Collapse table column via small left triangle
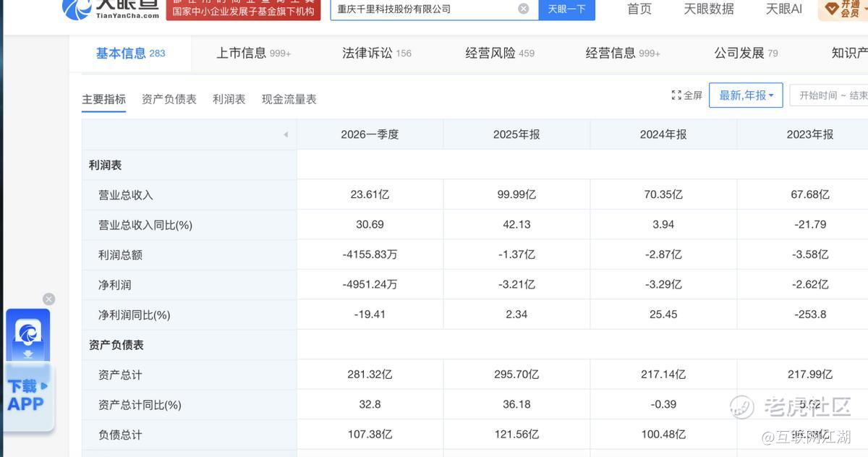The width and height of the screenshot is (868, 457). 286,134
